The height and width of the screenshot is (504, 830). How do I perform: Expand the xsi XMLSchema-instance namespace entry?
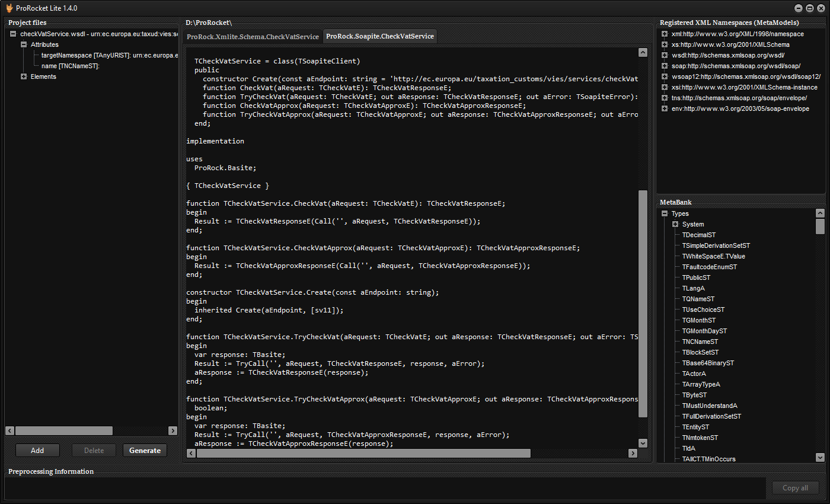pyautogui.click(x=665, y=87)
